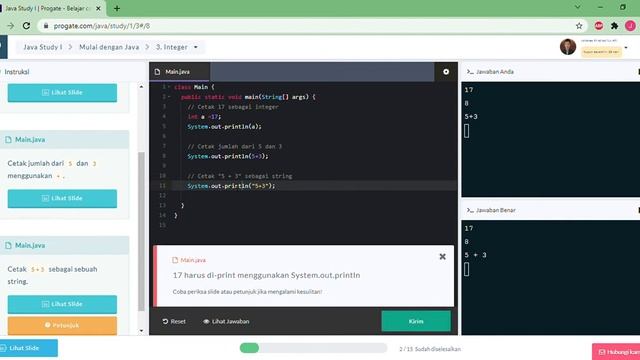Open the Chrome profile avatar

pyautogui.click(x=630, y=26)
